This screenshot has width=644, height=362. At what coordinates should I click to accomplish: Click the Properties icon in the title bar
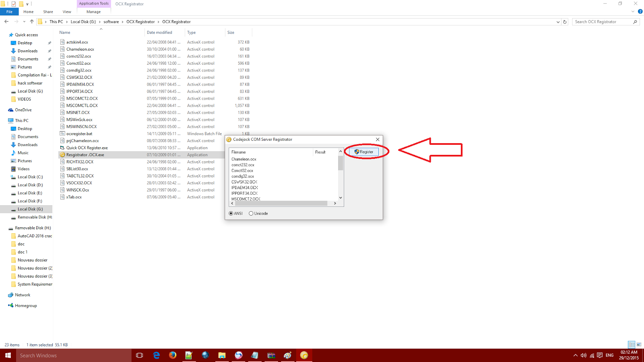tap(14, 4)
